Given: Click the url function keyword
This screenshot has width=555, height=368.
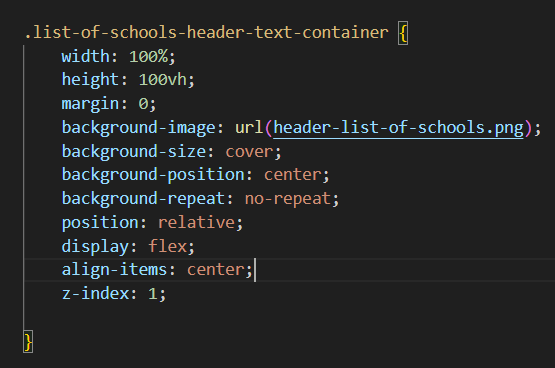Looking at the screenshot, I should point(249,128).
